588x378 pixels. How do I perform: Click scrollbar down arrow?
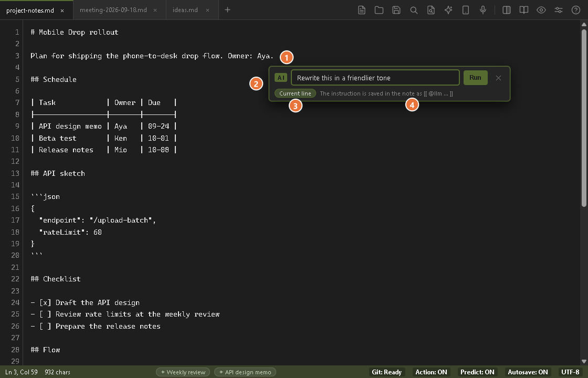pyautogui.click(x=584, y=362)
